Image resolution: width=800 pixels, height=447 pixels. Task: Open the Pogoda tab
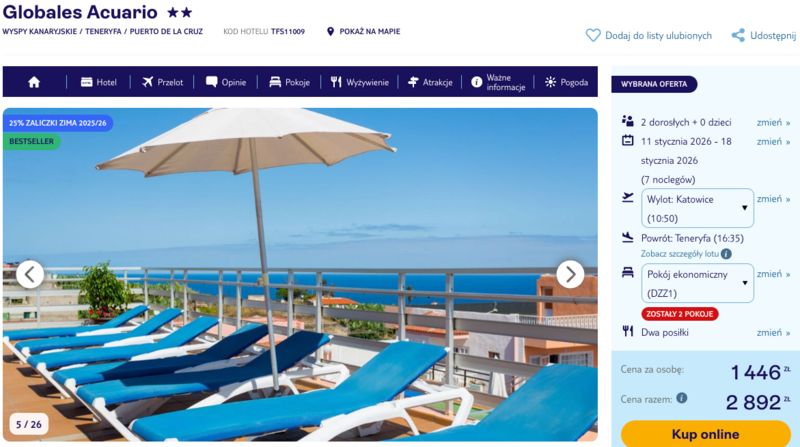(x=566, y=82)
